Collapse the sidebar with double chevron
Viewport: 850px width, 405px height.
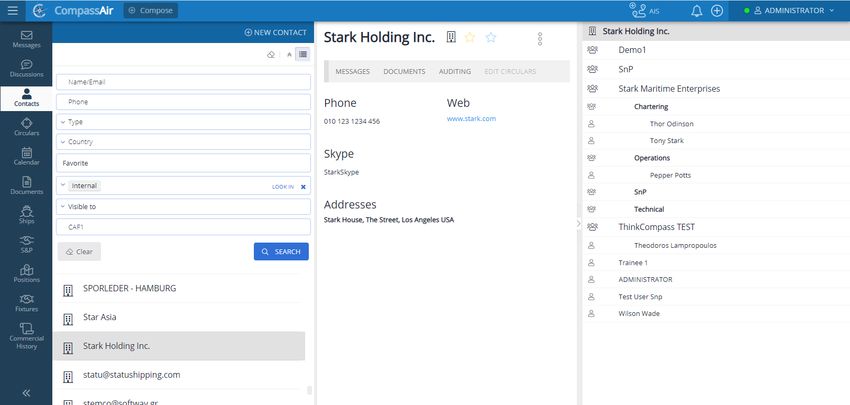coord(26,393)
